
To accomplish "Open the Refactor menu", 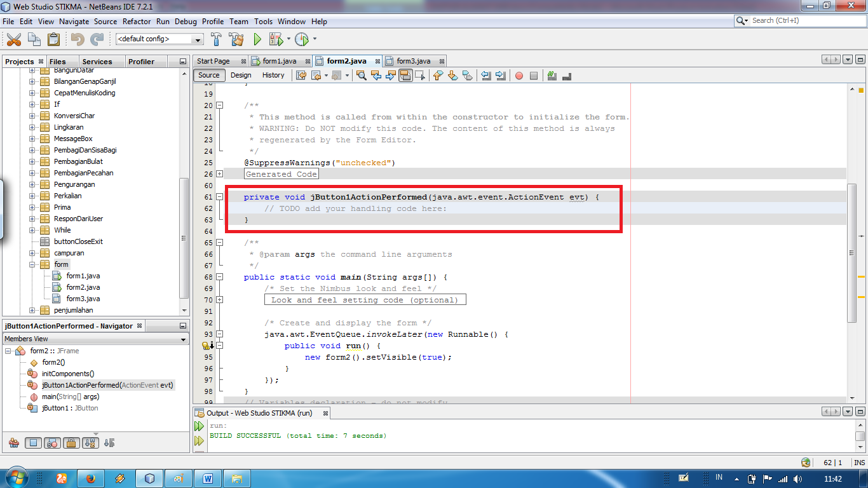I will (x=137, y=21).
